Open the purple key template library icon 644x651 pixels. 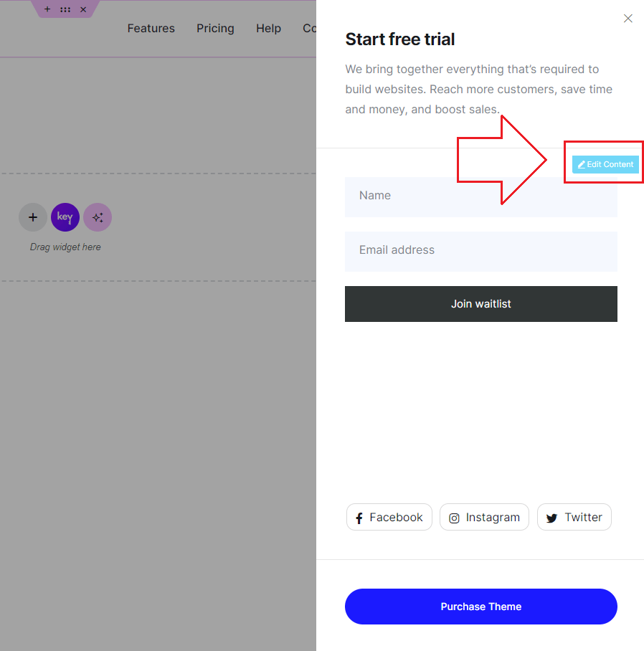click(x=65, y=217)
